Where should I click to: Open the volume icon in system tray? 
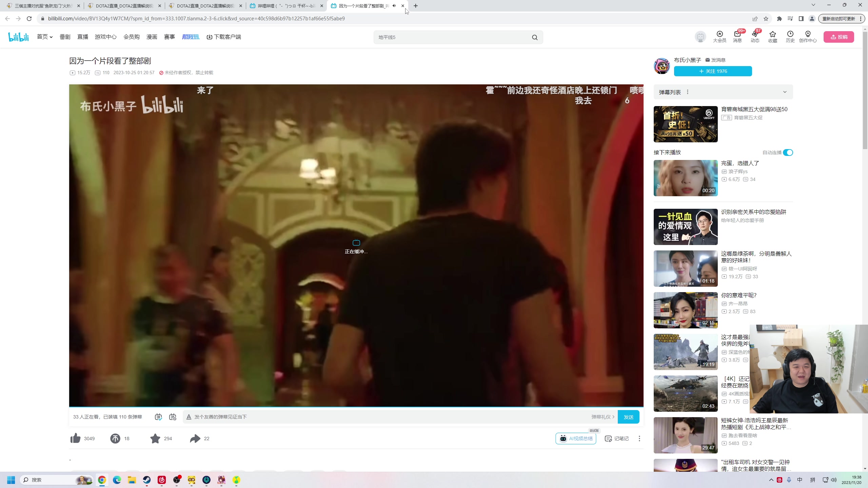834,480
